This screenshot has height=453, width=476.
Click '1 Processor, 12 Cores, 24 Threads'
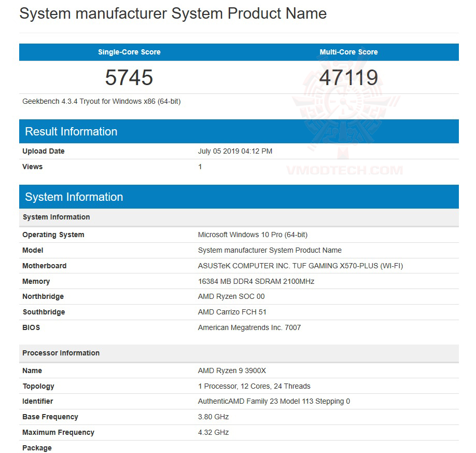tap(254, 386)
